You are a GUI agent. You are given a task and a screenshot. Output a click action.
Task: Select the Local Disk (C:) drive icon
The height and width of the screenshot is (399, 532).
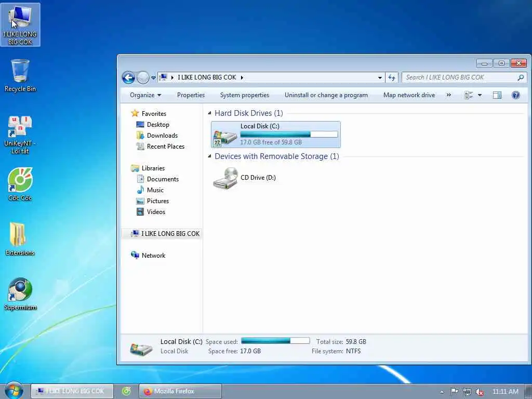coord(225,137)
